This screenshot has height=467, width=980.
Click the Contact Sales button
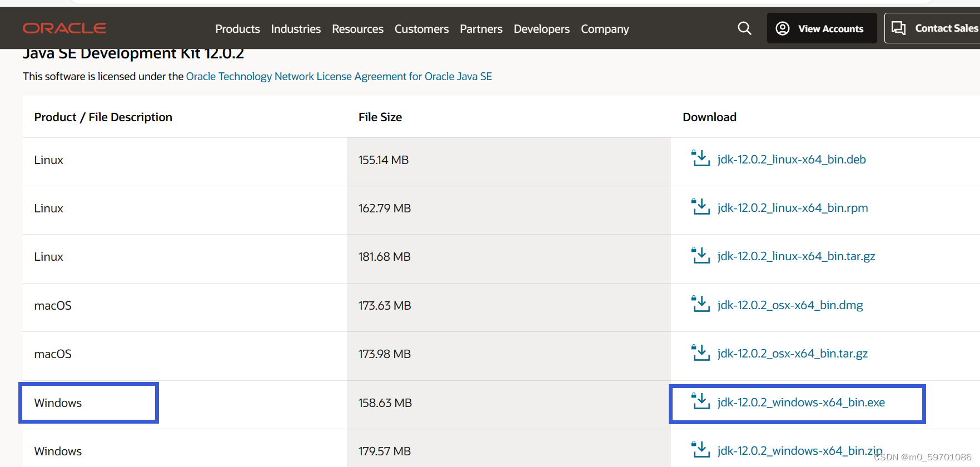click(932, 28)
